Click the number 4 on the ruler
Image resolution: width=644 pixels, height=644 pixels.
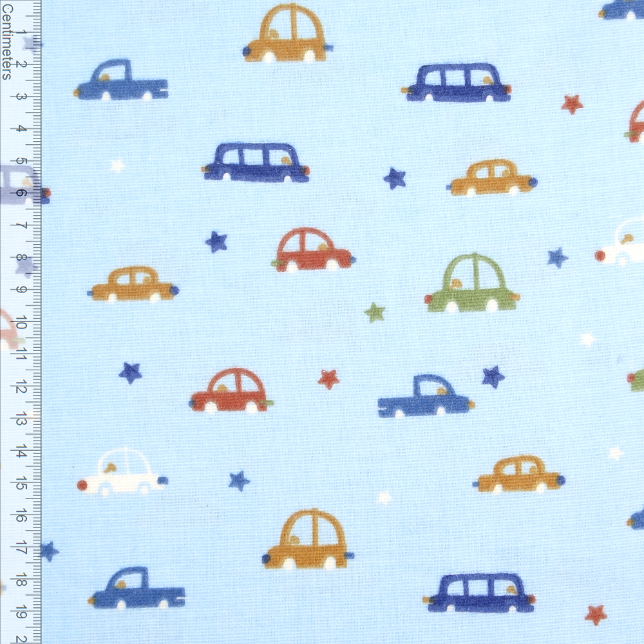pyautogui.click(x=21, y=129)
